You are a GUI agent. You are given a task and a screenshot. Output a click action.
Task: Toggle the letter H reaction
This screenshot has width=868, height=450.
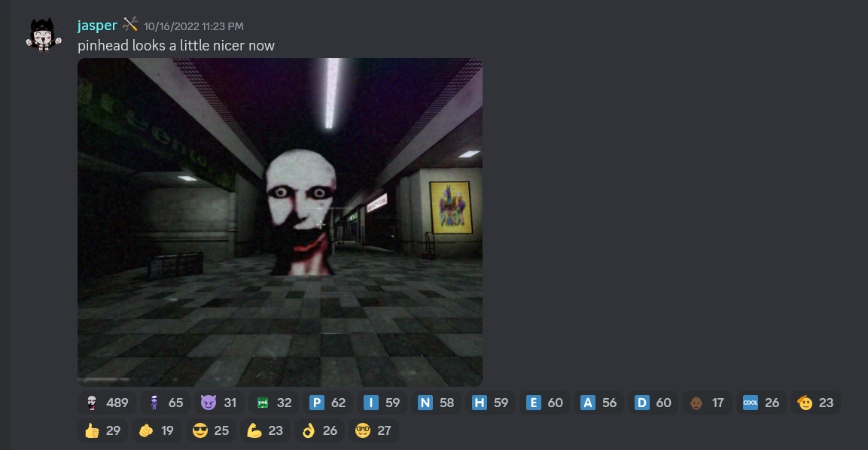pyautogui.click(x=491, y=403)
